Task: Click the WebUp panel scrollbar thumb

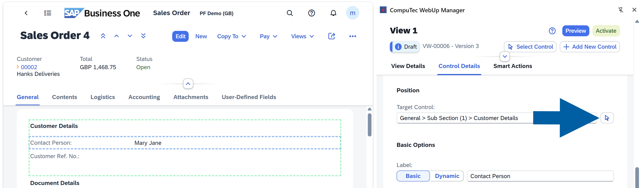Action: click(x=637, y=177)
